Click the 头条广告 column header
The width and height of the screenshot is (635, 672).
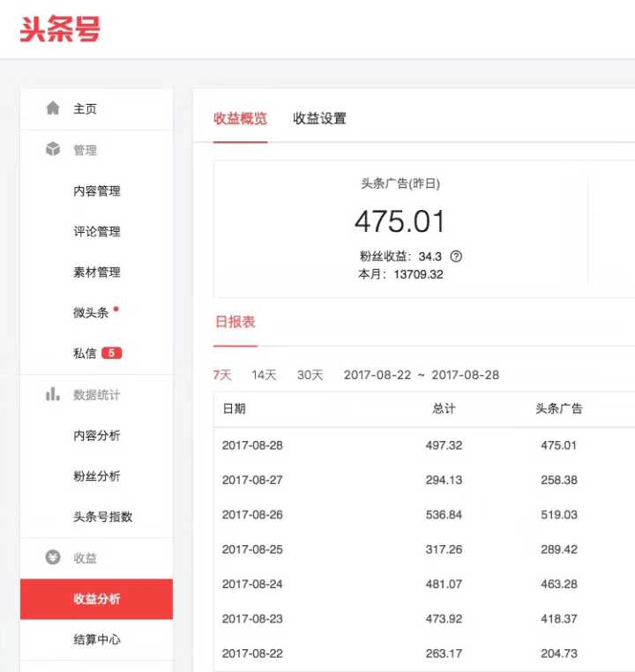pos(559,408)
